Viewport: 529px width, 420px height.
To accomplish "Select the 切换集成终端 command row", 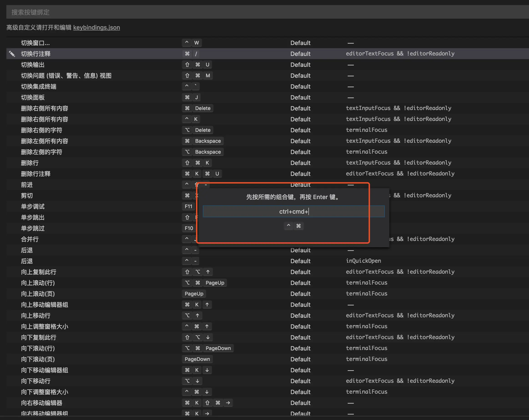I will tap(38, 87).
